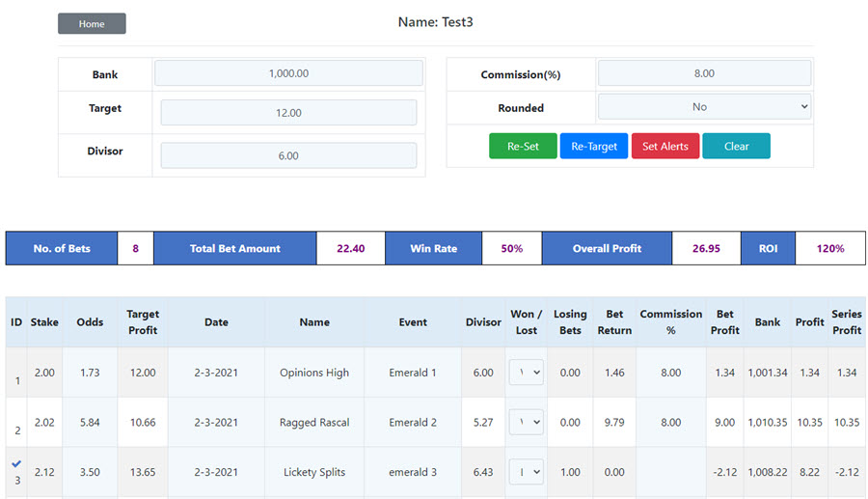Select the Commission(%) input field
This screenshot has width=868, height=499.
point(704,73)
